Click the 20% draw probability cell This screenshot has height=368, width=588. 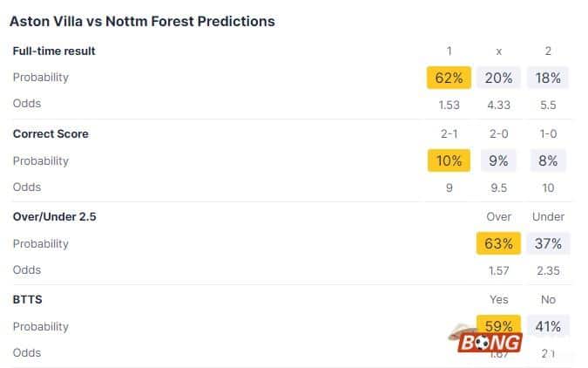[498, 78]
